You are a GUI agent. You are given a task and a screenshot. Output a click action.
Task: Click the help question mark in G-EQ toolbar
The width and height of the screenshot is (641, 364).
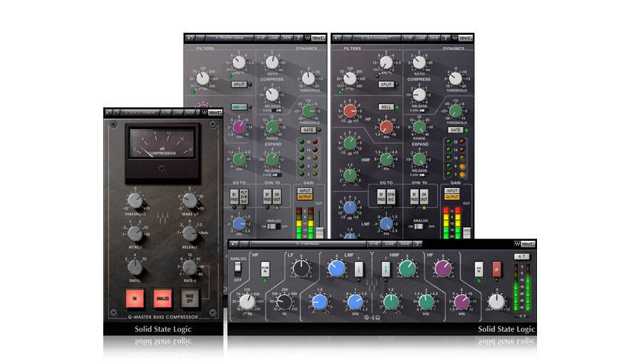(417, 244)
